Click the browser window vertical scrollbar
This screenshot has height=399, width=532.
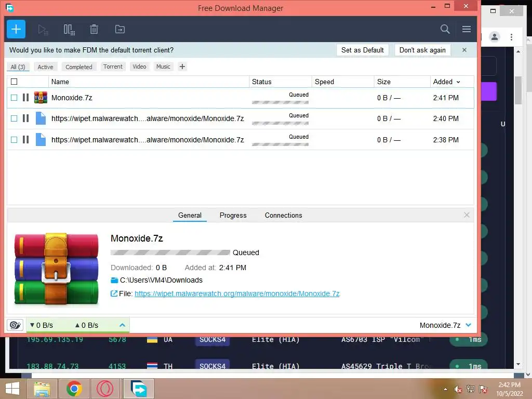518,90
